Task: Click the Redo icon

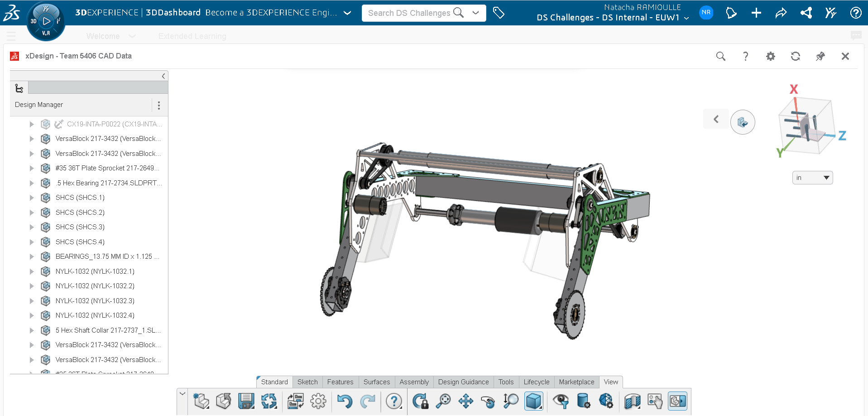Action: tap(367, 401)
